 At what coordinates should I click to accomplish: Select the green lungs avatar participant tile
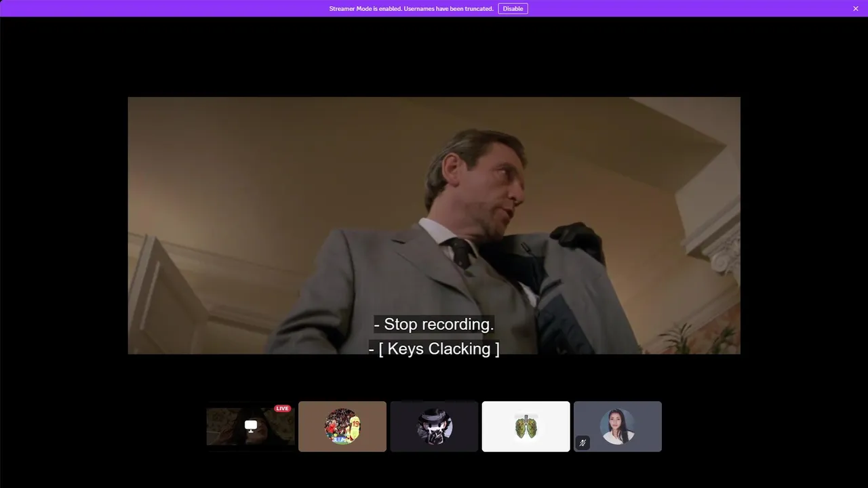526,426
